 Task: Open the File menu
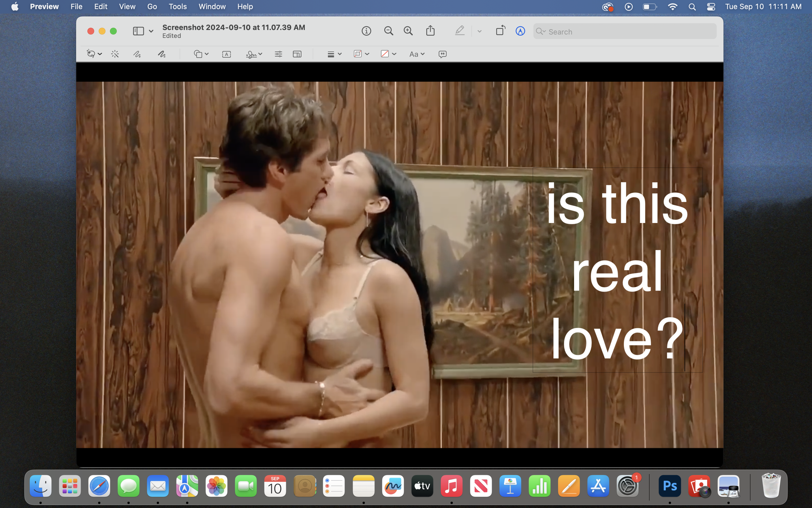pyautogui.click(x=77, y=7)
